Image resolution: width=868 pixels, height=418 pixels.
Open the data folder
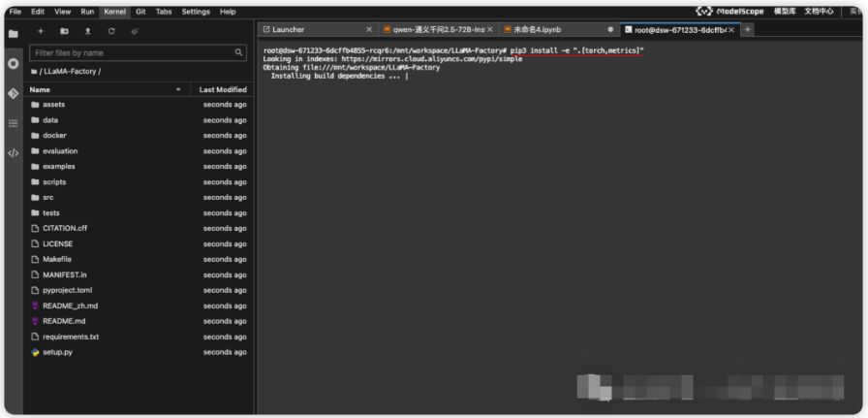click(x=139, y=120)
